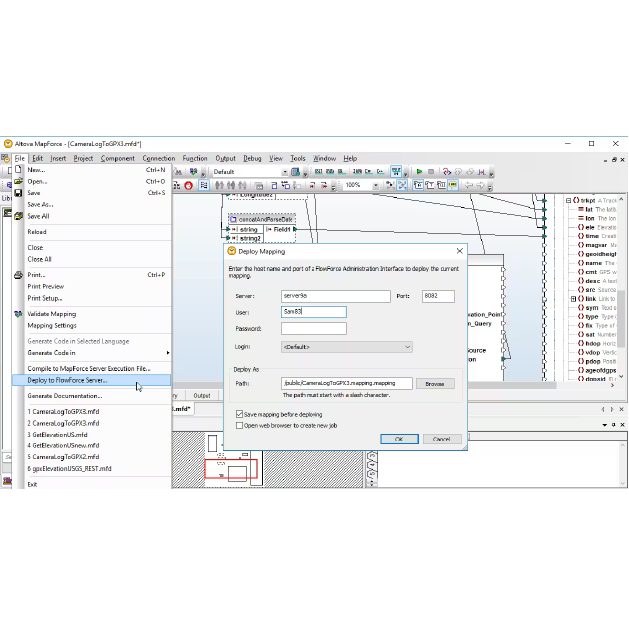Click the forward arrow navigation toolbar icon

pos(480,185)
